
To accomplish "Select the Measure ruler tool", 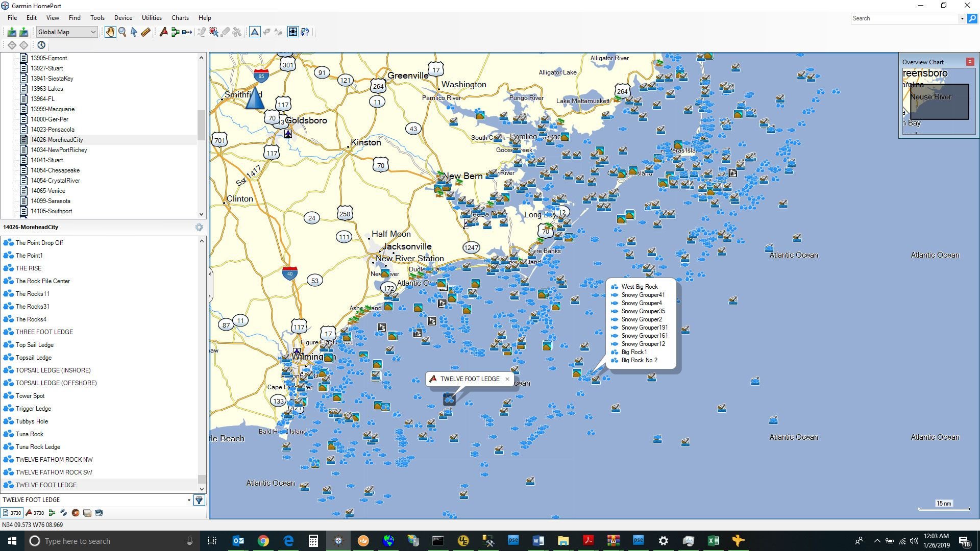I will 145,32.
